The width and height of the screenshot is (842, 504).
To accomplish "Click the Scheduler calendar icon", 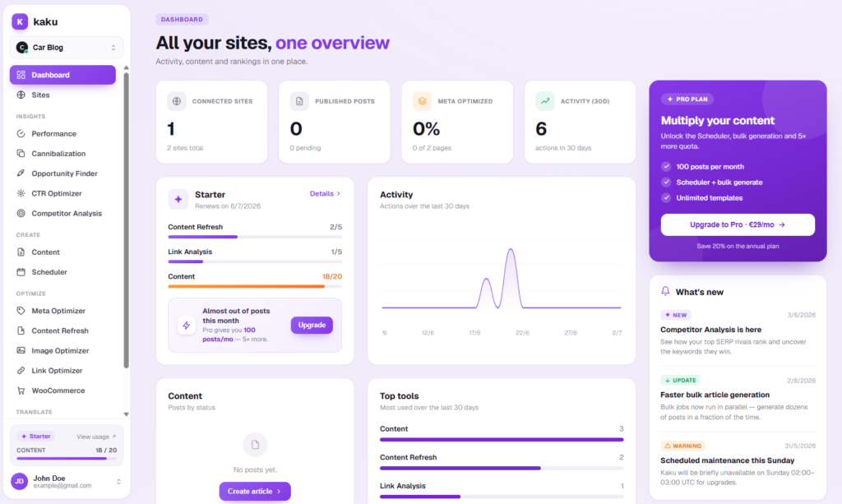I will 21,272.
